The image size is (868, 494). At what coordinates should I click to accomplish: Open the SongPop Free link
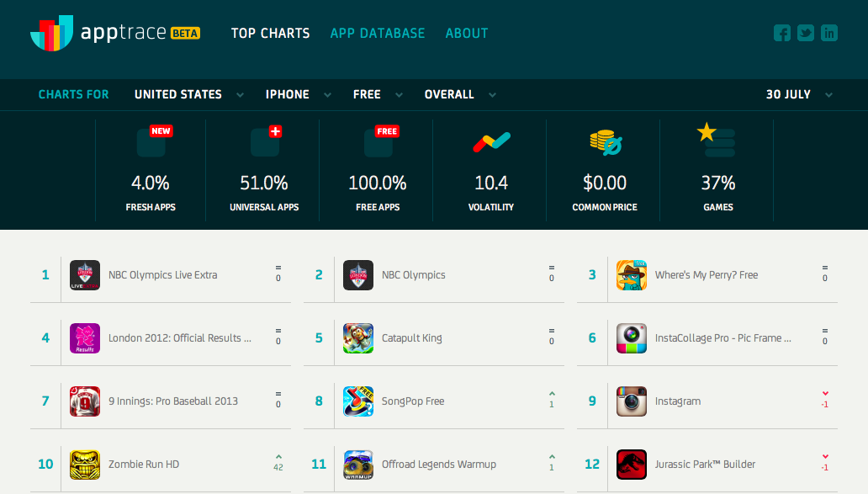pos(413,401)
